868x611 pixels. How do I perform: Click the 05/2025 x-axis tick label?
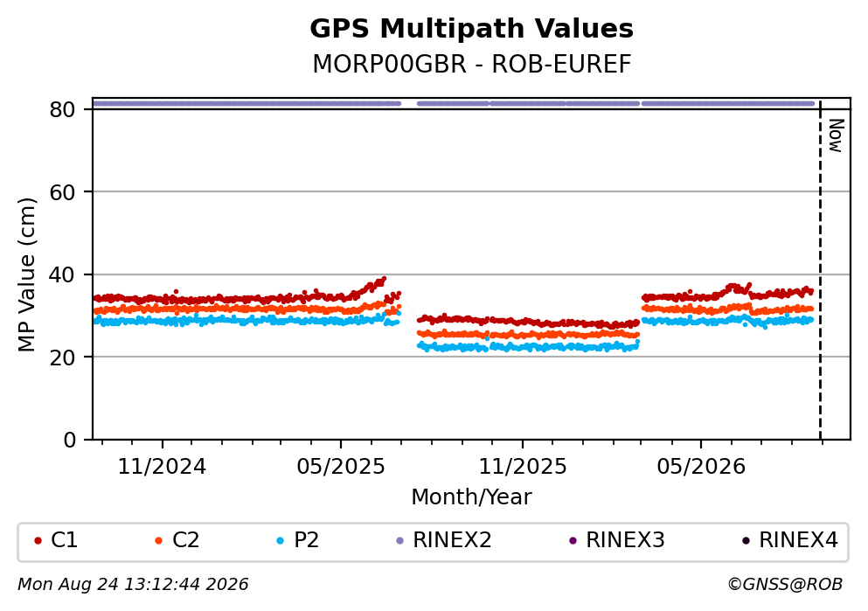[340, 467]
